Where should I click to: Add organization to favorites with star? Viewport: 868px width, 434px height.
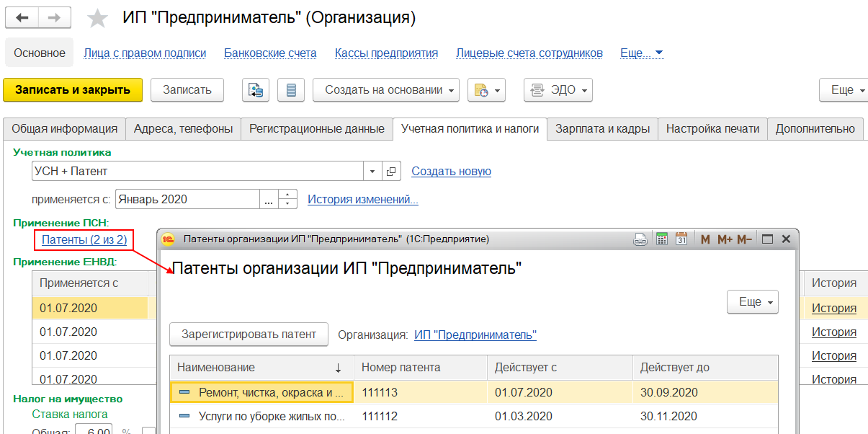(97, 18)
